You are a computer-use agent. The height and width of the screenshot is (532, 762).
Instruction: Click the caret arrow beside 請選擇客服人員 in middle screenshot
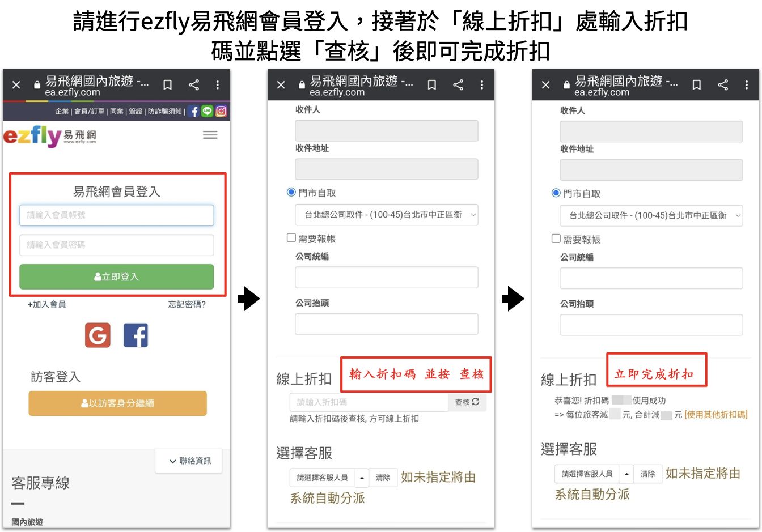coord(362,478)
